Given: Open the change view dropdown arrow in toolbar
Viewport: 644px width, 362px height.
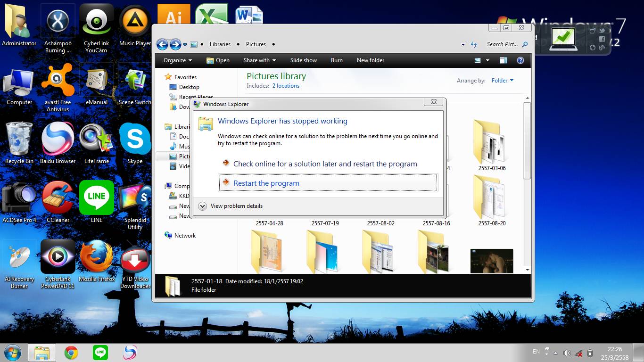Looking at the screenshot, I should pyautogui.click(x=487, y=60).
